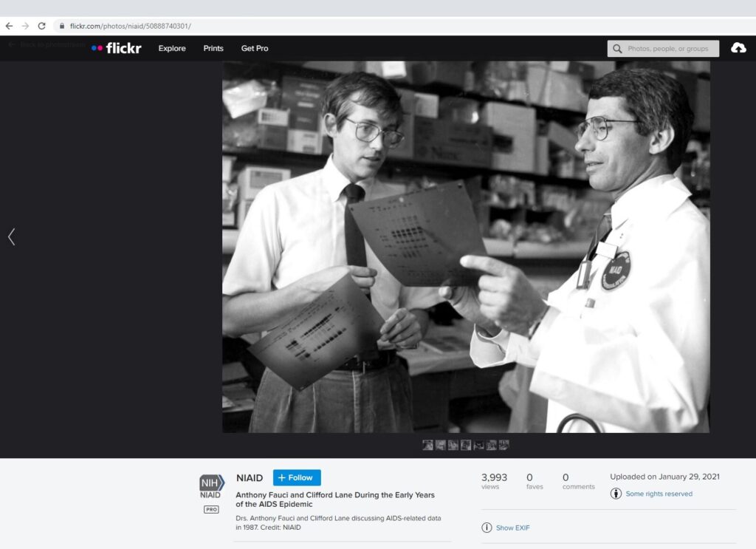Viewport: 756px width, 549px height.
Task: Select the last thumbnail in the photo strip
Action: [x=504, y=445]
